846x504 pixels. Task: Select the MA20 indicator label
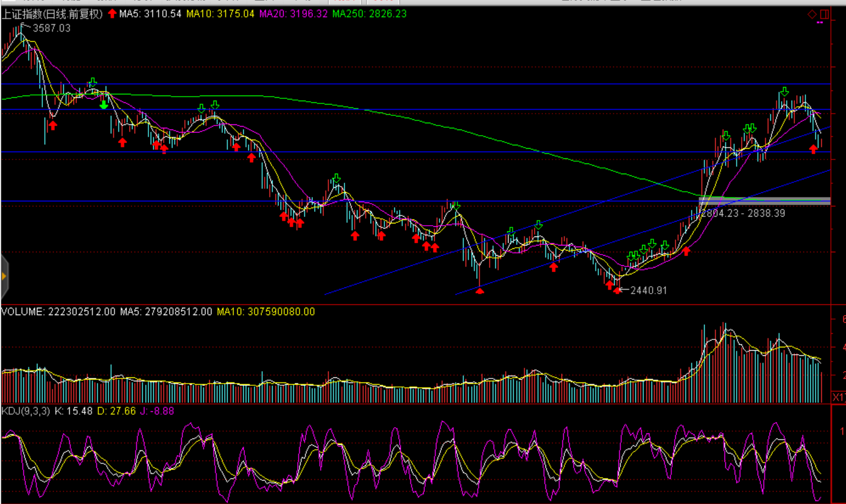(293, 14)
